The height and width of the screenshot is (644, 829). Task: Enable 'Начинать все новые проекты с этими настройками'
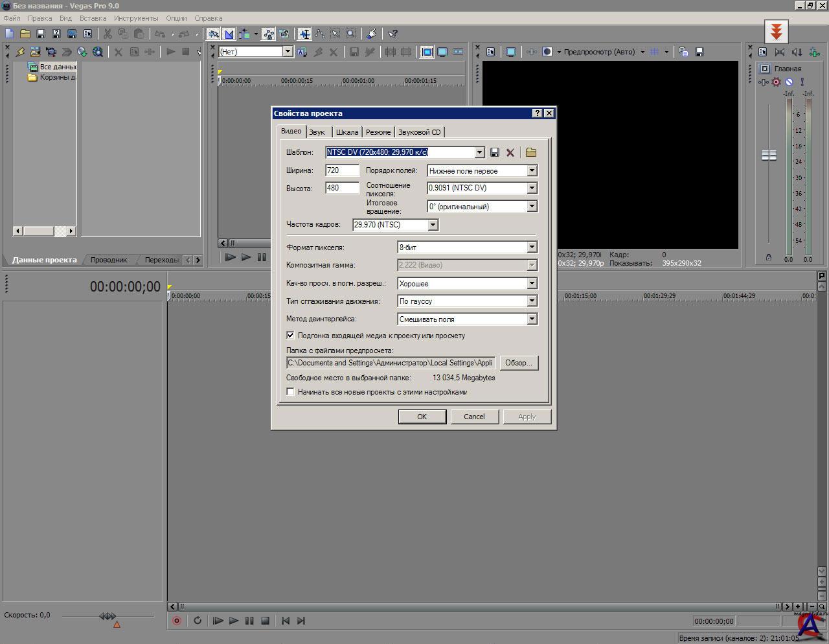290,392
